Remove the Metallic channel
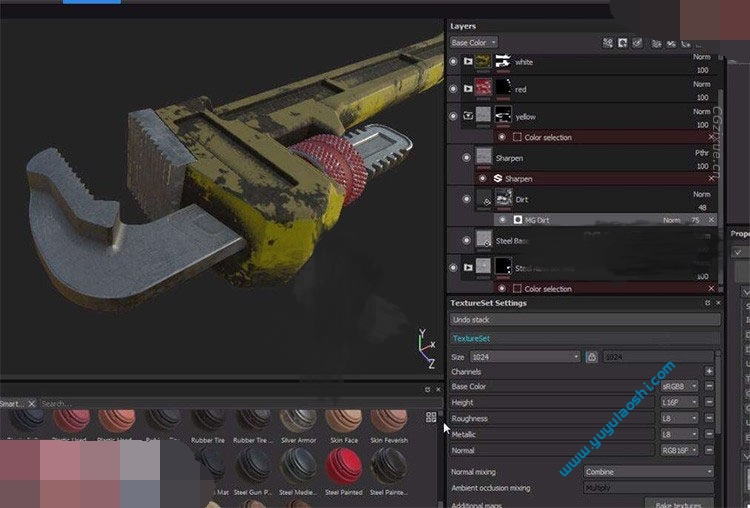 [709, 434]
